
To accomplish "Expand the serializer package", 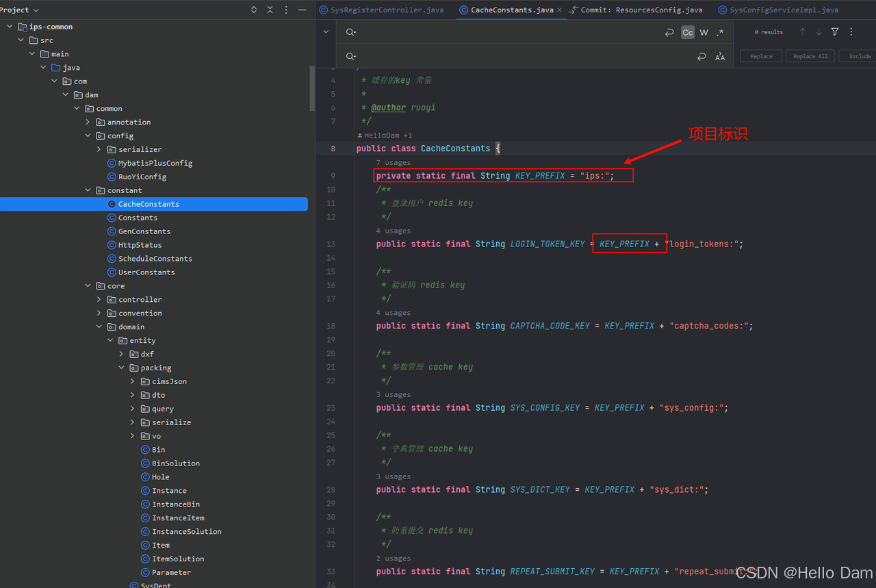I will pyautogui.click(x=99, y=149).
